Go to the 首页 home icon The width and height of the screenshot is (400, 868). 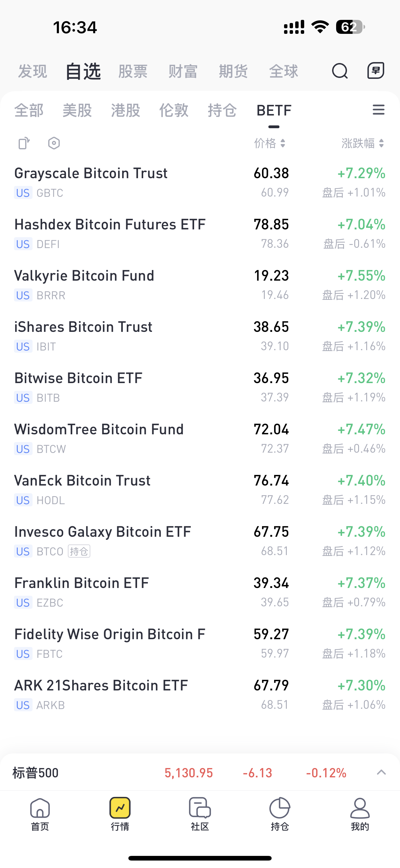click(x=40, y=814)
